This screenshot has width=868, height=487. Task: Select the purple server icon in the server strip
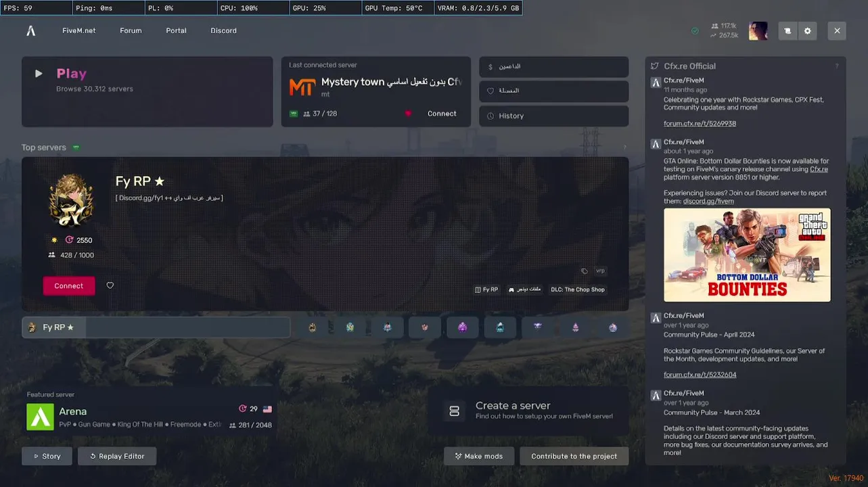tap(463, 327)
